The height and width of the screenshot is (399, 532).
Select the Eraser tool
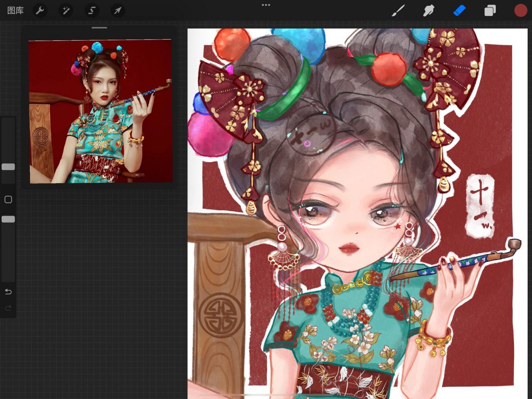point(459,11)
